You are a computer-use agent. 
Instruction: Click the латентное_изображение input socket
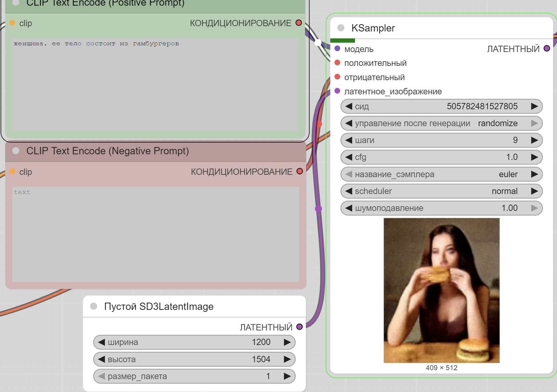coord(337,91)
